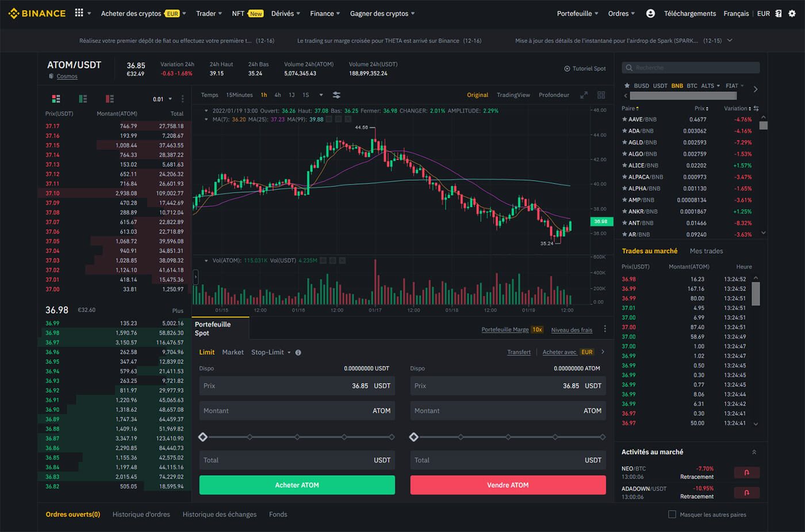This screenshot has height=532, width=805.
Task: Click the currency converter icon next to EUR
Action: 779,13
